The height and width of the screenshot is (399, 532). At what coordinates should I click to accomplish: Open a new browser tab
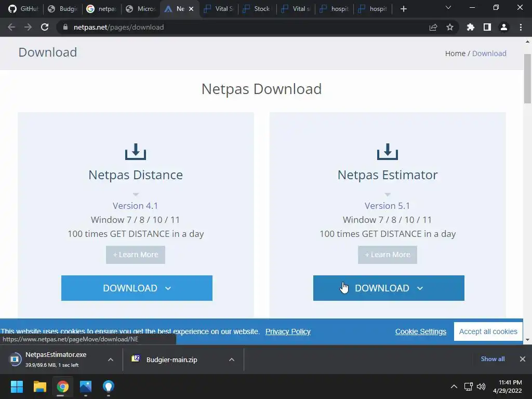click(403, 9)
